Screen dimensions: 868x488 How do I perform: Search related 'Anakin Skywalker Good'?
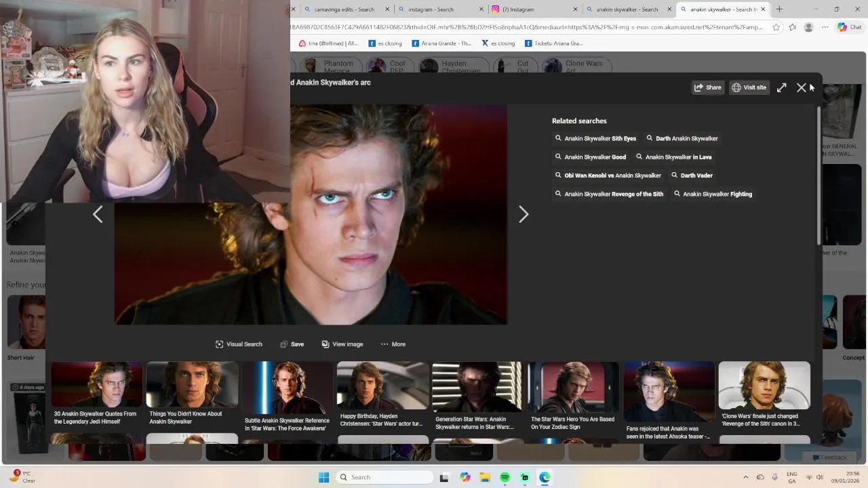point(590,157)
